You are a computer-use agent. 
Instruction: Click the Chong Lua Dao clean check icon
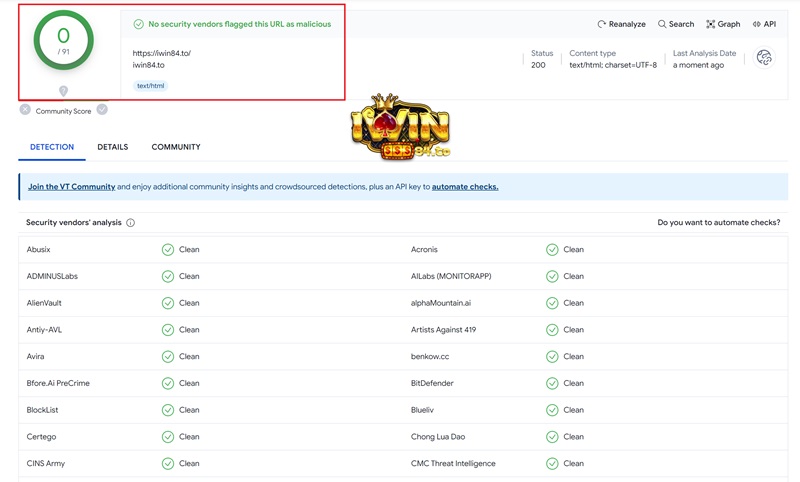(x=552, y=437)
